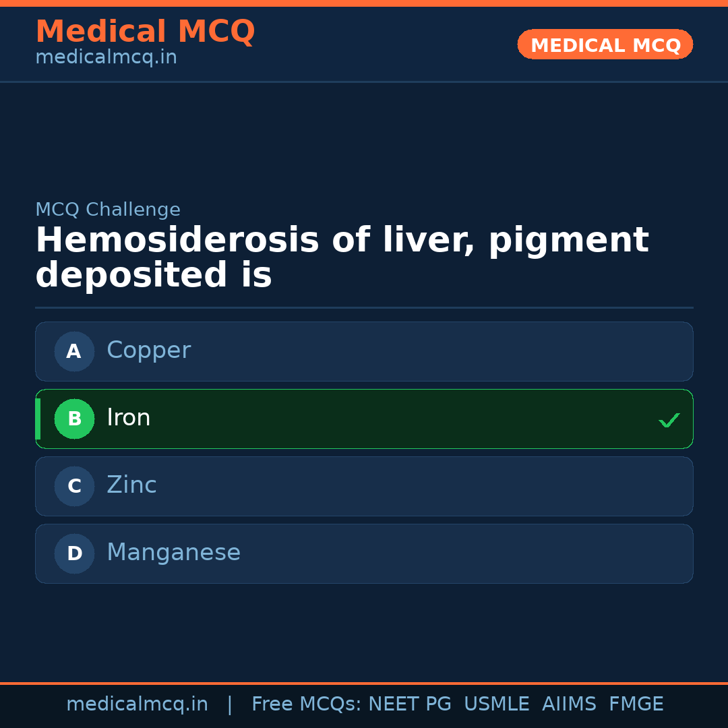The width and height of the screenshot is (728, 728).
Task: Select the Iron answer option
Action: pos(364,419)
